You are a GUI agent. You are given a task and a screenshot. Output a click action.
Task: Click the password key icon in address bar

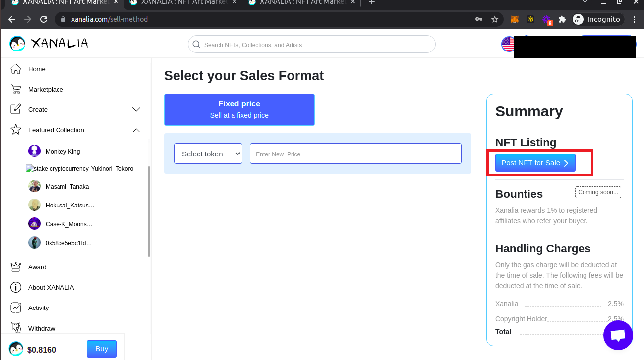[478, 19]
